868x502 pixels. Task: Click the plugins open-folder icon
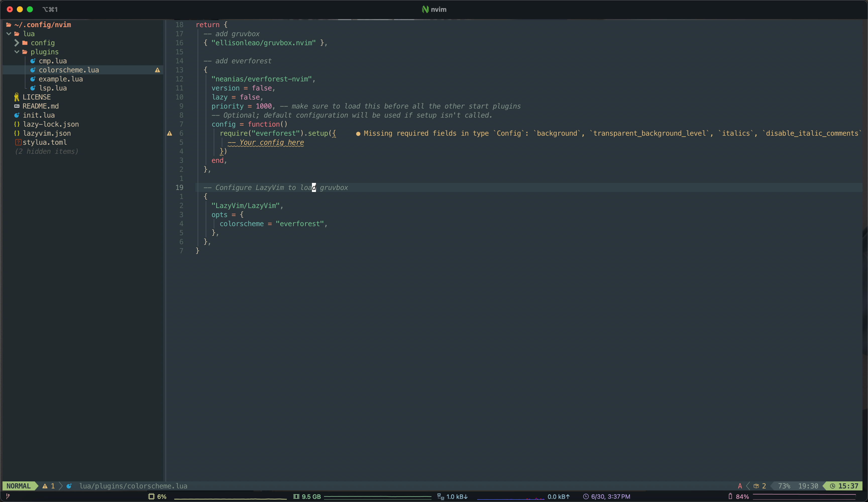pyautogui.click(x=25, y=52)
